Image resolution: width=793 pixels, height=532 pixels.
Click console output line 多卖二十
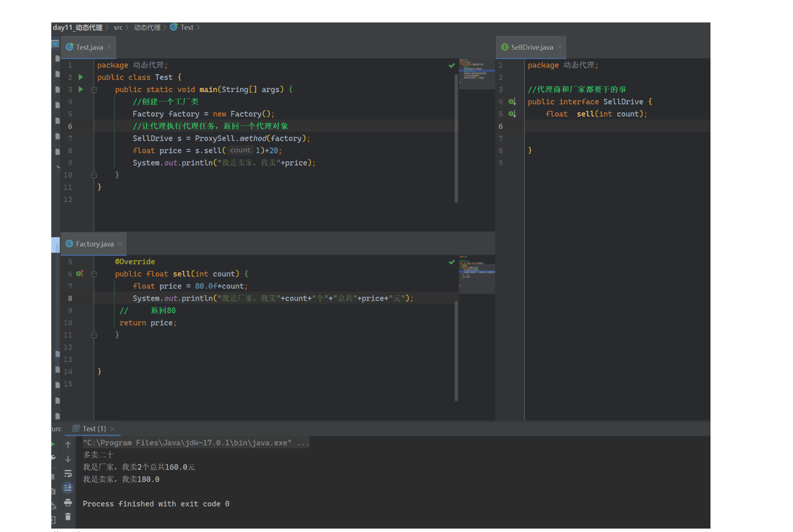click(x=98, y=455)
